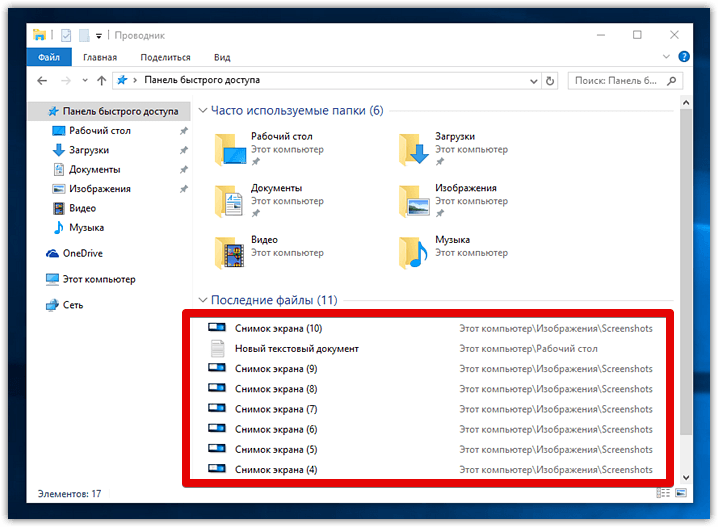Click the Properties checkmark icon in title bar

pos(66,35)
